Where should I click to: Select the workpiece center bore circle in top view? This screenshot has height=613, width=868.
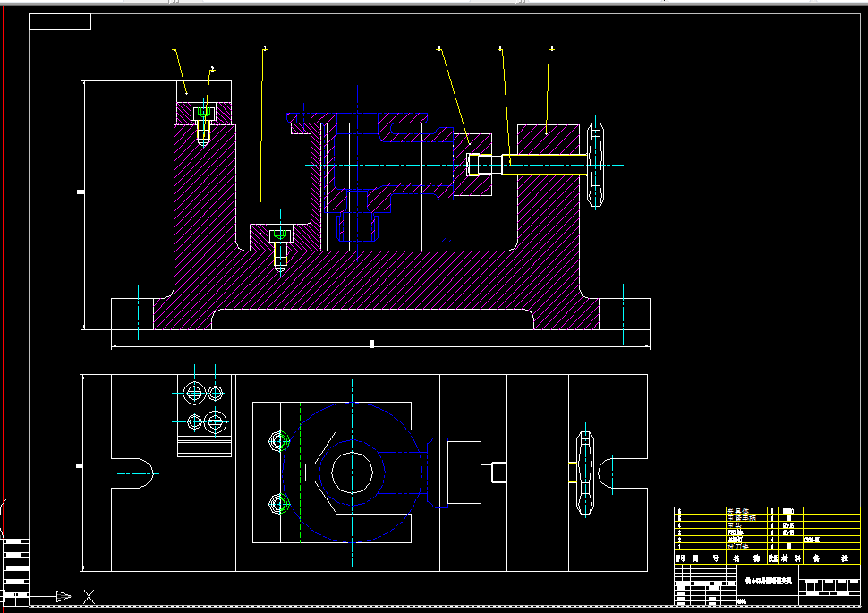pos(352,473)
